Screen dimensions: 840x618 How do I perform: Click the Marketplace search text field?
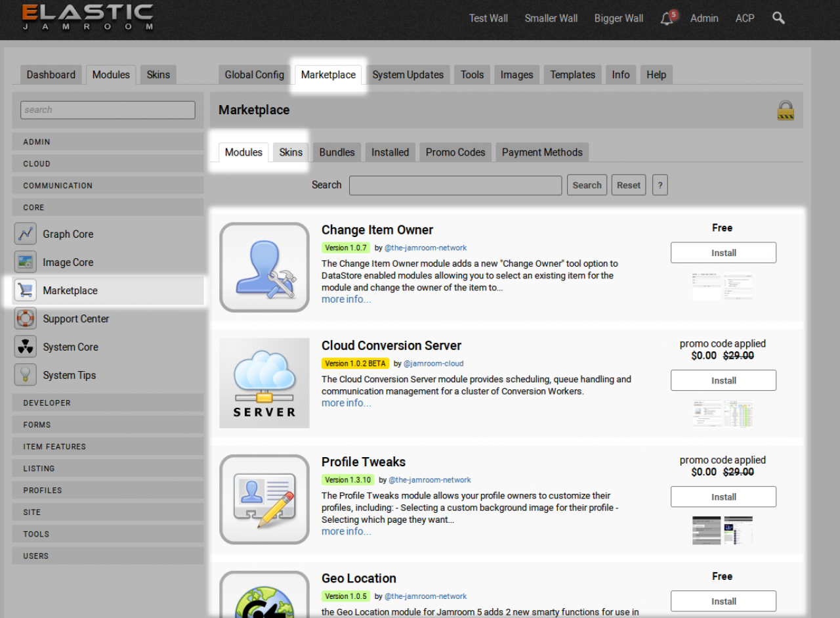[x=455, y=185]
